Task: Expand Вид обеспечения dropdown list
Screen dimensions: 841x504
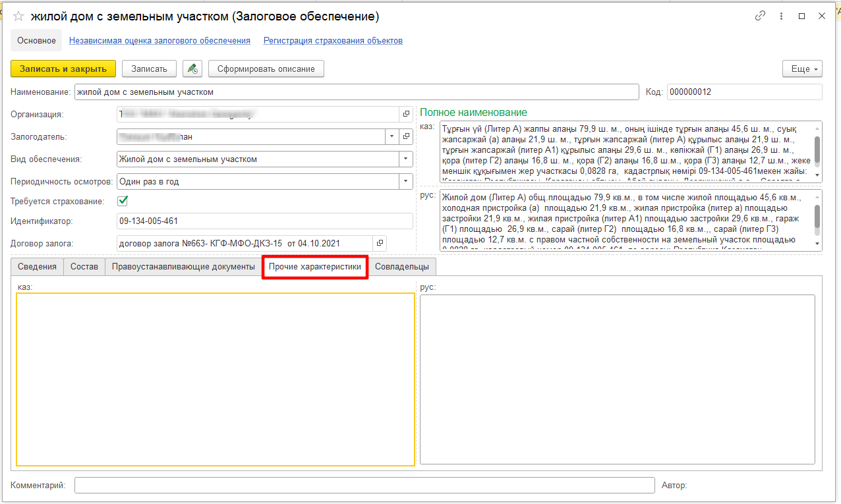Action: point(405,159)
